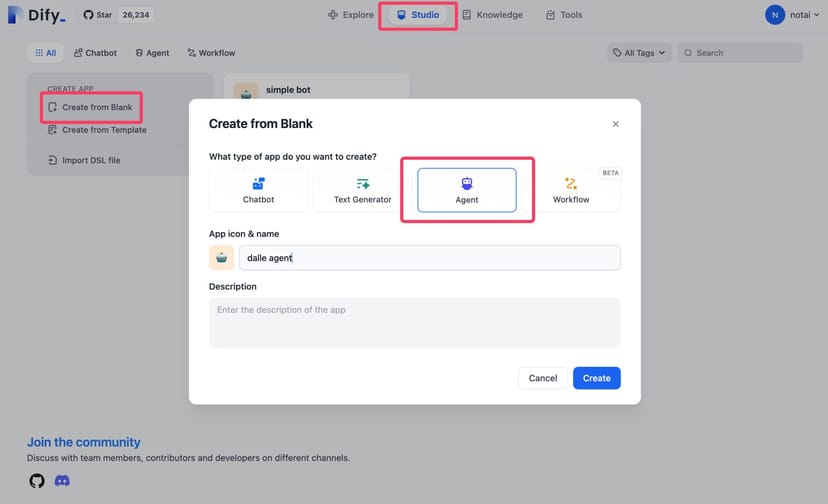Go to the Explore tab
The width and height of the screenshot is (828, 504).
point(351,15)
